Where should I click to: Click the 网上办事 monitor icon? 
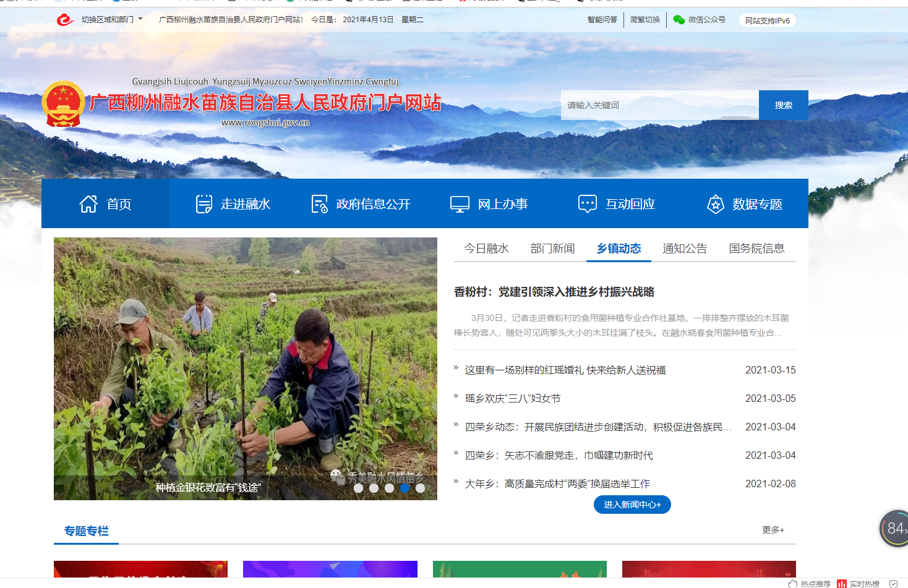click(x=460, y=204)
